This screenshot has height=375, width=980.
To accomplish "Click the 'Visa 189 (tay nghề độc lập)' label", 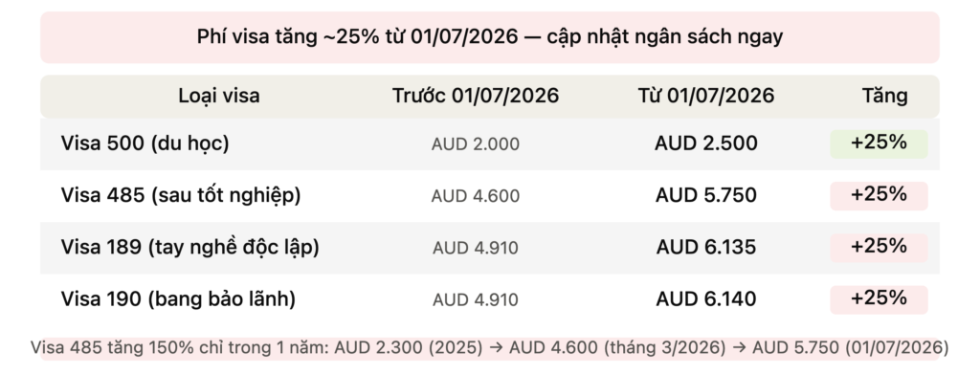I will (190, 247).
